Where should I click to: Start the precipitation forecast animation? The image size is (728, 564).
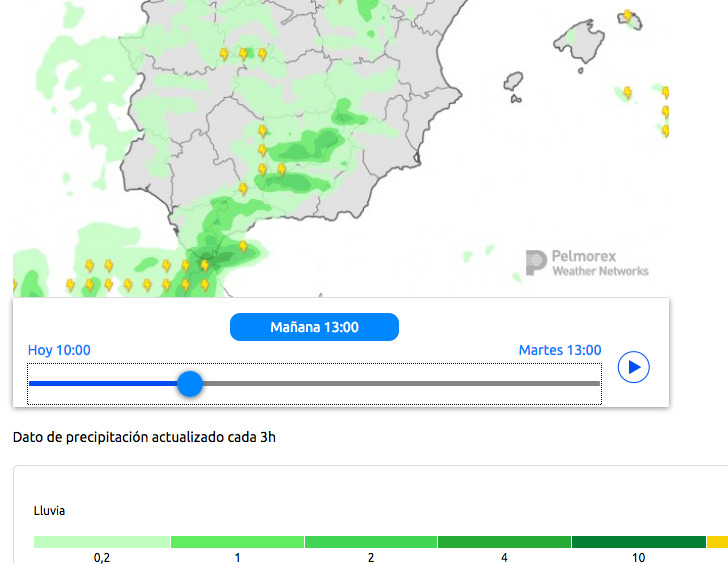pyautogui.click(x=633, y=367)
